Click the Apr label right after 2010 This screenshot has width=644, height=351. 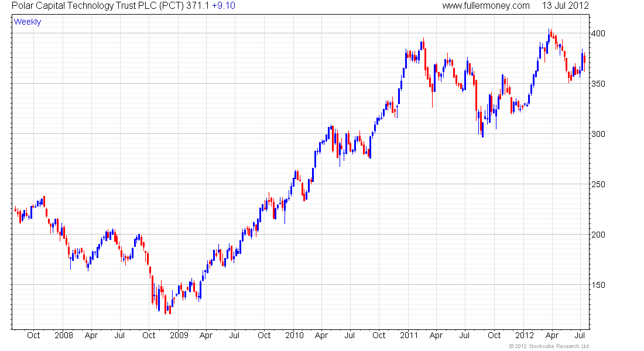click(x=321, y=336)
